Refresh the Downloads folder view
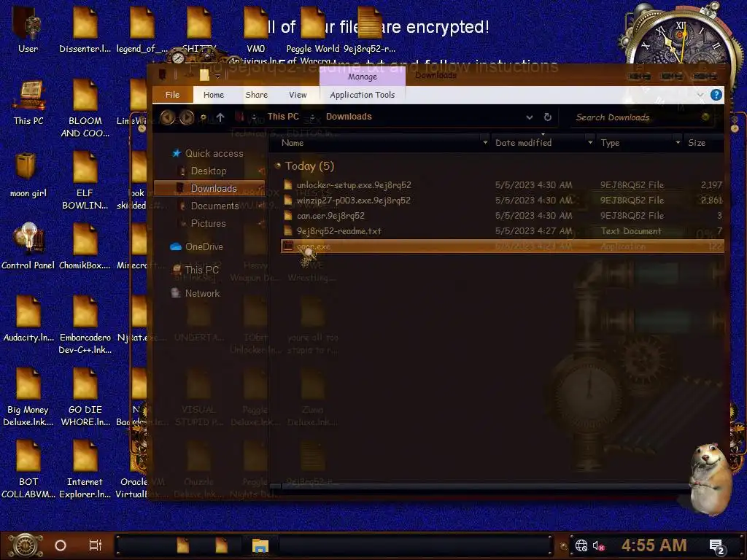Viewport: 747px width, 560px height. pos(547,117)
